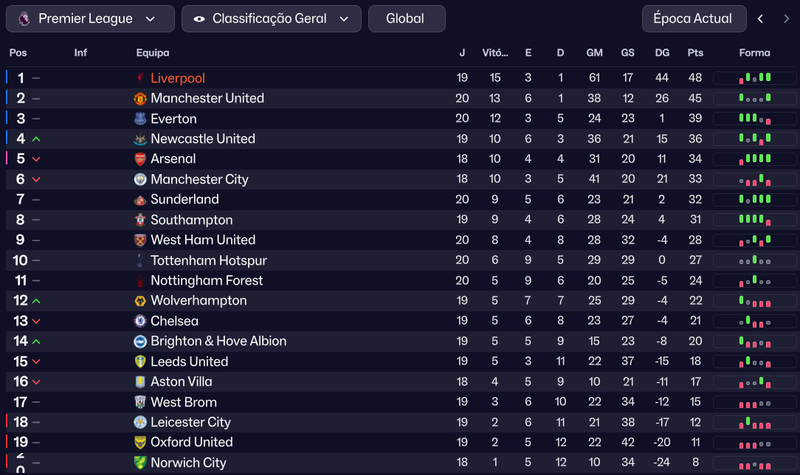800x475 pixels.
Task: Open the Premier League competition dropdown
Action: coord(90,19)
